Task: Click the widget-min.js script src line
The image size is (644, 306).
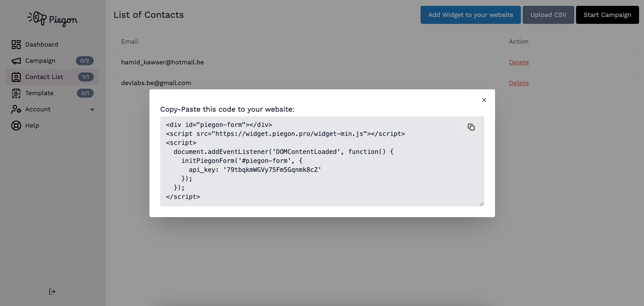Action: click(285, 134)
